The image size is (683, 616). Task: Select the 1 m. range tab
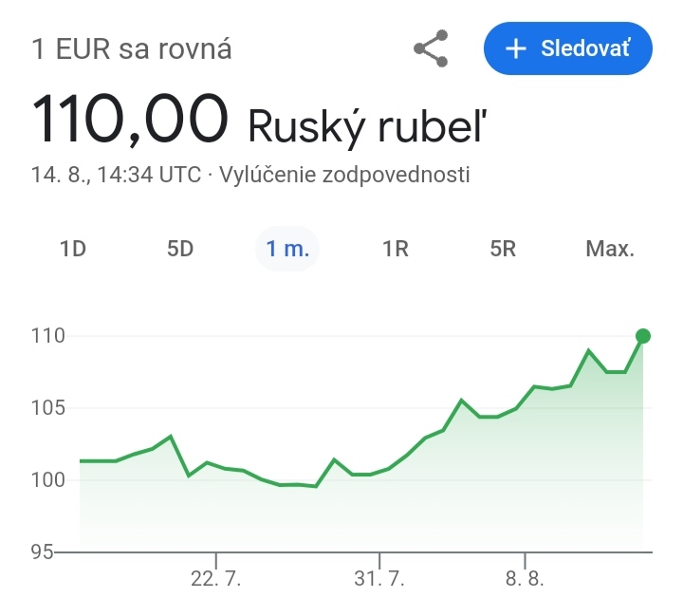287,249
